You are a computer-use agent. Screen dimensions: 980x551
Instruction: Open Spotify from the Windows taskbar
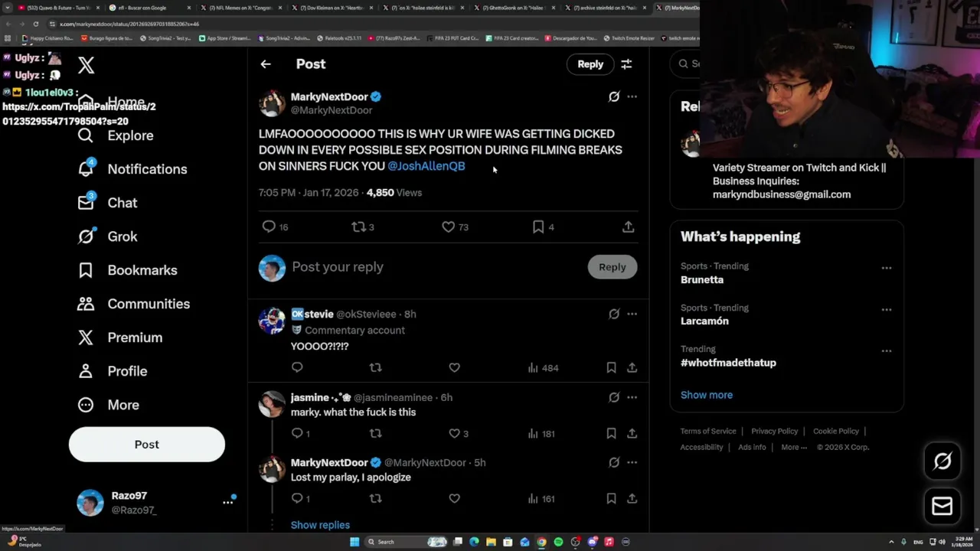tap(558, 542)
